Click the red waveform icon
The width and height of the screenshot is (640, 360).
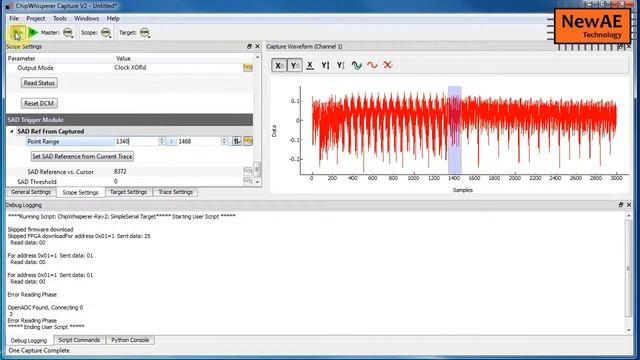372,65
